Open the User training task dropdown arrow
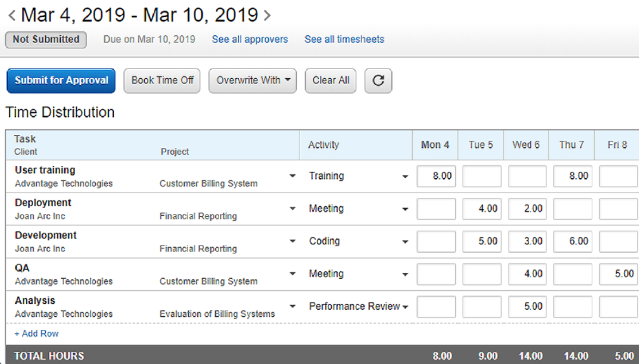Viewport: 639px width, 364px height. pyautogui.click(x=293, y=176)
